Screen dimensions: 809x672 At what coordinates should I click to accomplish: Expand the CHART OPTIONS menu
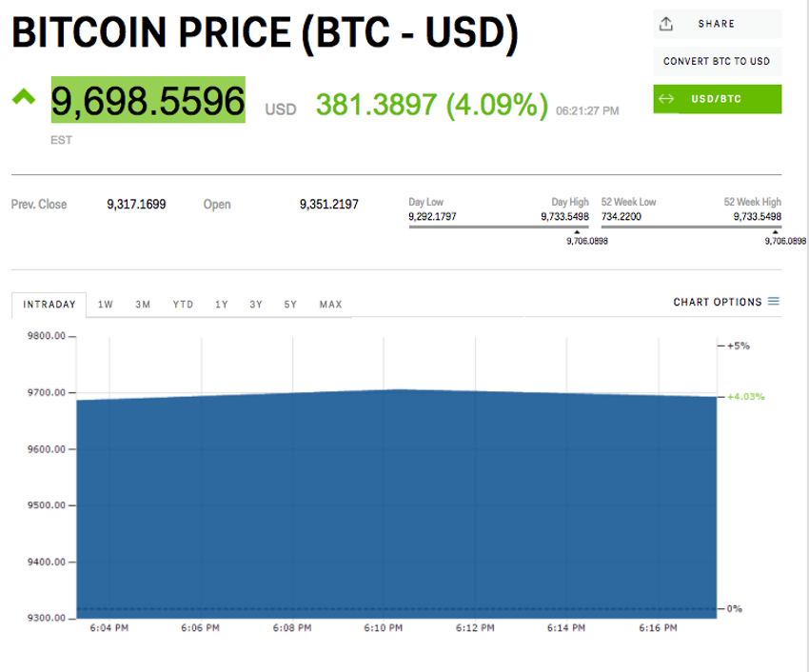coord(718,303)
